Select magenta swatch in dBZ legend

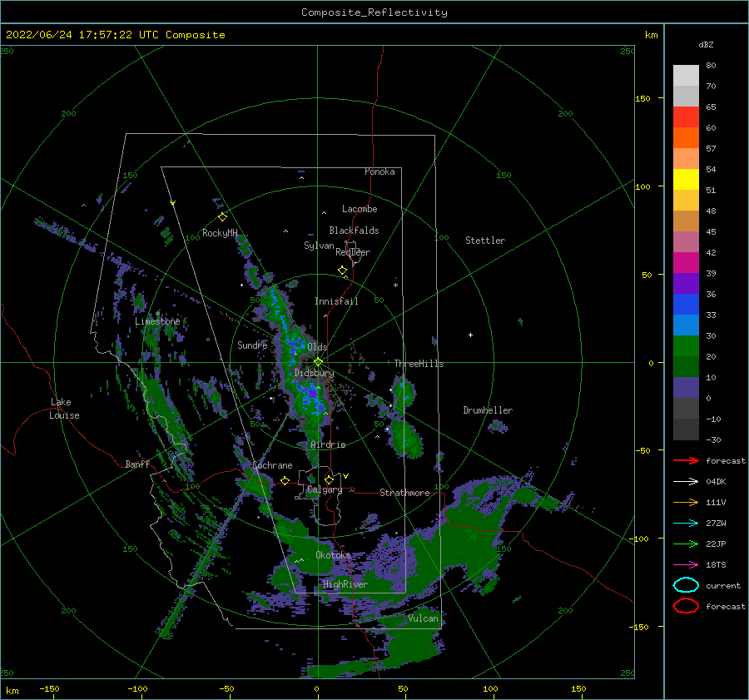tap(686, 263)
